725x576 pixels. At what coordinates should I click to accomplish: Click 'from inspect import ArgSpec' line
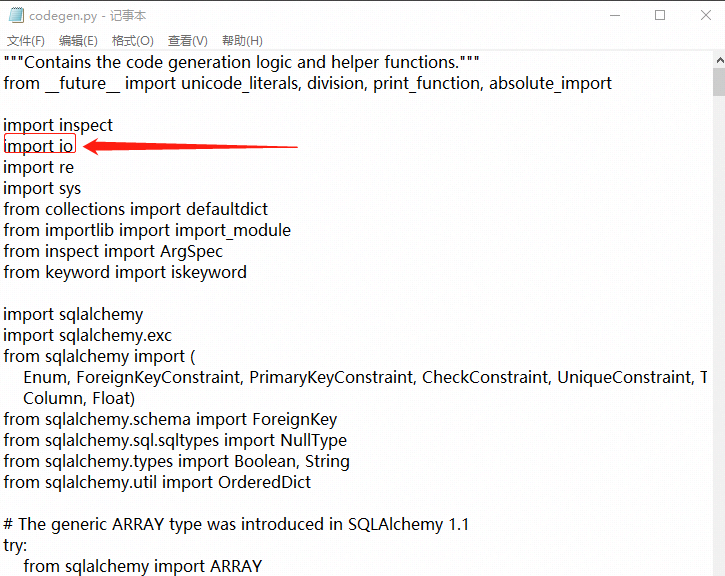pyautogui.click(x=113, y=251)
